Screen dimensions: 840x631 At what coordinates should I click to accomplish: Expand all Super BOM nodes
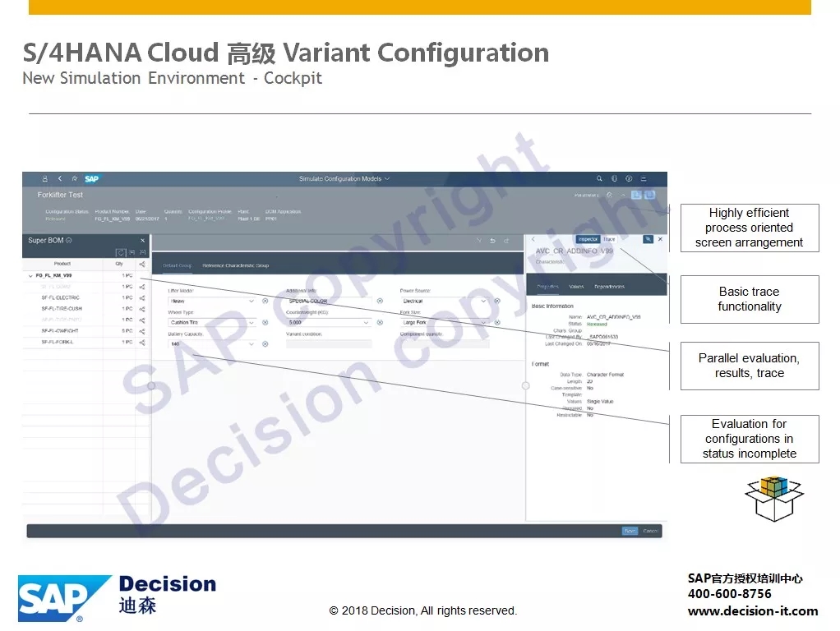[132, 252]
